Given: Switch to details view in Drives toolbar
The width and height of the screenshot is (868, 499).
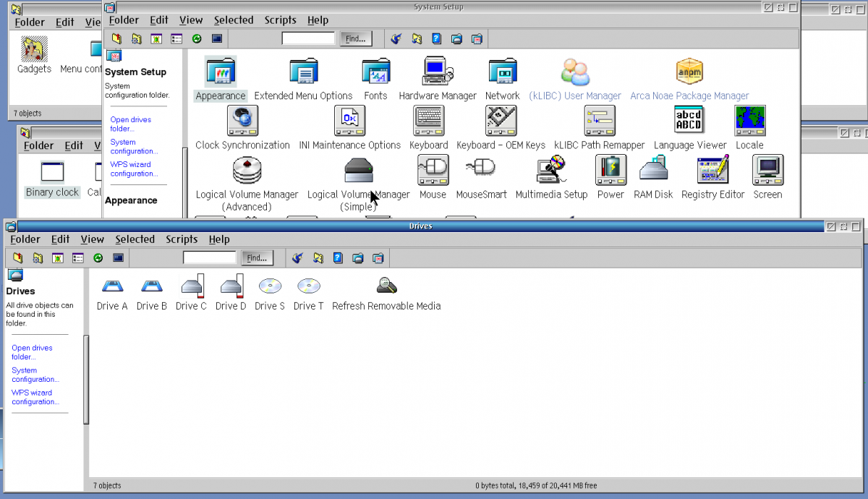Looking at the screenshot, I should (79, 257).
